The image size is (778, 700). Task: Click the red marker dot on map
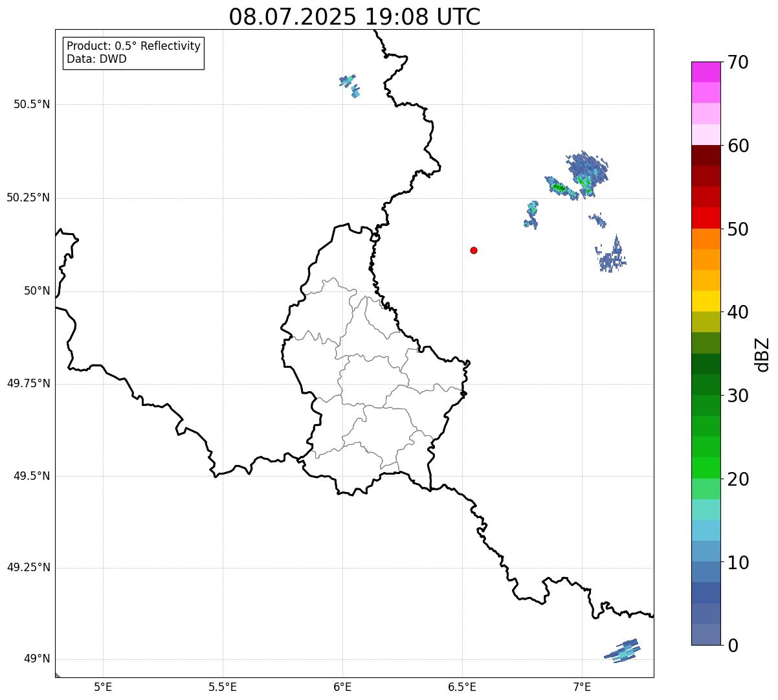[x=474, y=250]
